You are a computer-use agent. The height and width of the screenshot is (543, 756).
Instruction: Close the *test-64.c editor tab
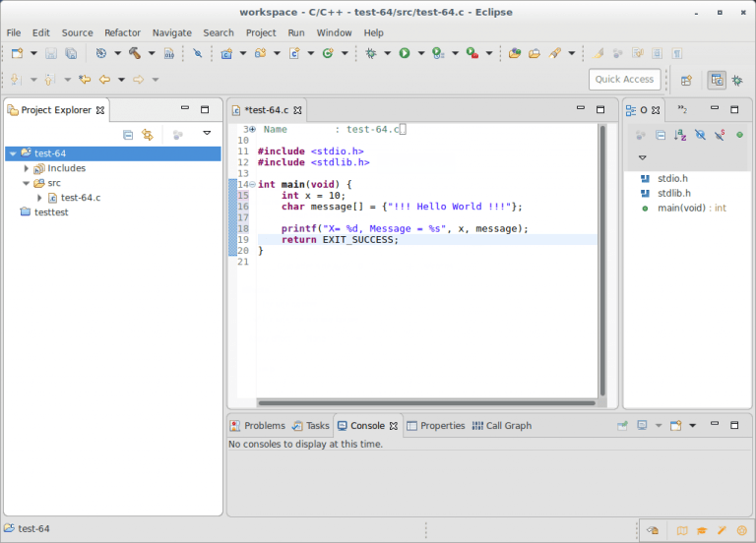point(298,110)
